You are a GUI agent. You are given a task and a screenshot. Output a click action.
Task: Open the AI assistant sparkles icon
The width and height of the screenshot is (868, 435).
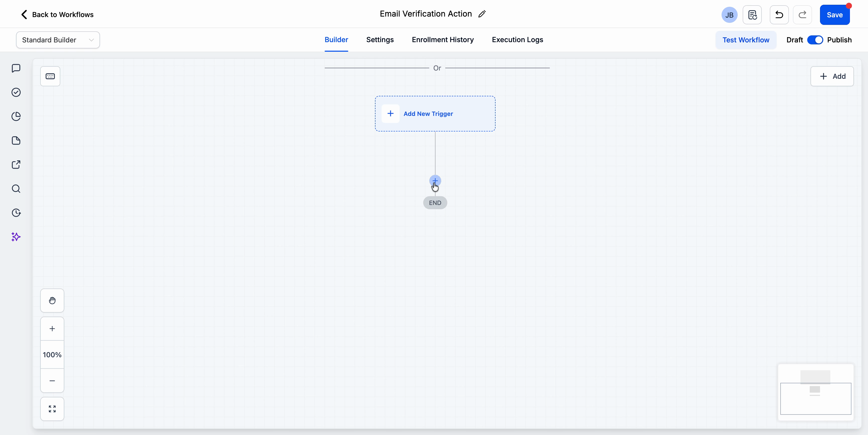16,237
